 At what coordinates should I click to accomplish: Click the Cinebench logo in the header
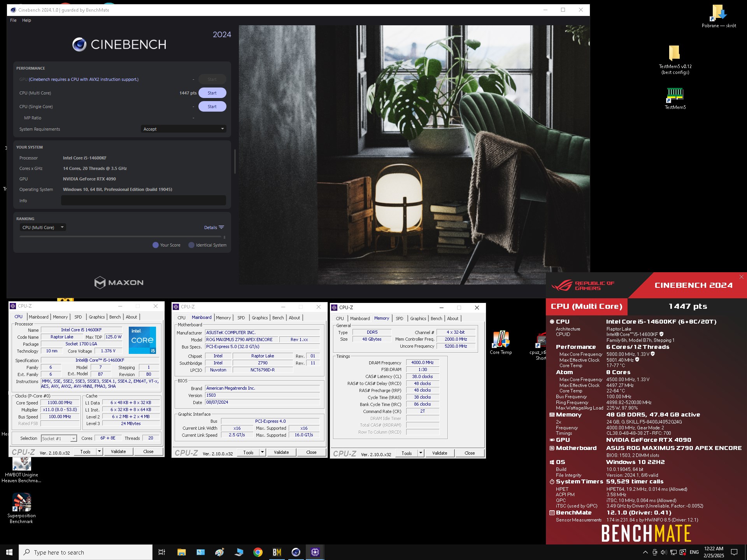pyautogui.click(x=119, y=45)
